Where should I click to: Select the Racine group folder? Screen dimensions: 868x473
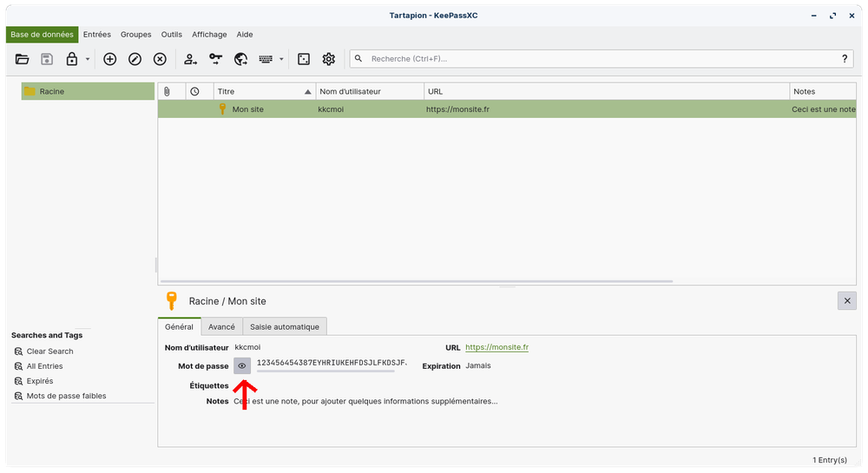click(x=51, y=91)
